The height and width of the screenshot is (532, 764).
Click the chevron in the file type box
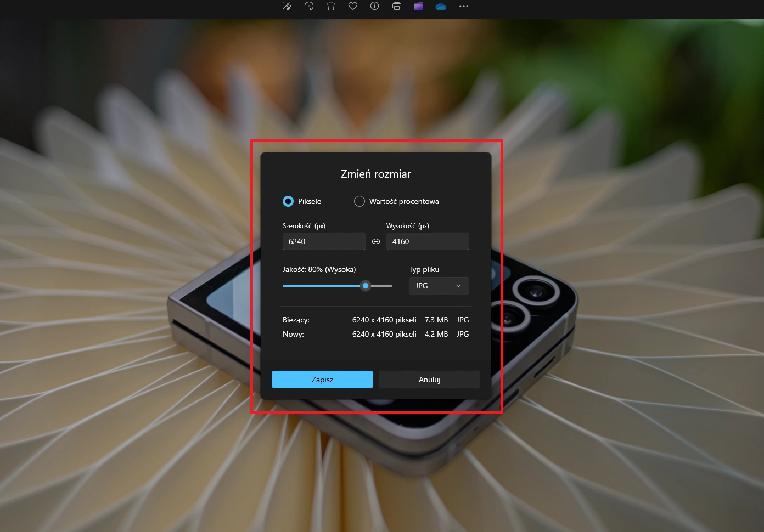tap(458, 286)
